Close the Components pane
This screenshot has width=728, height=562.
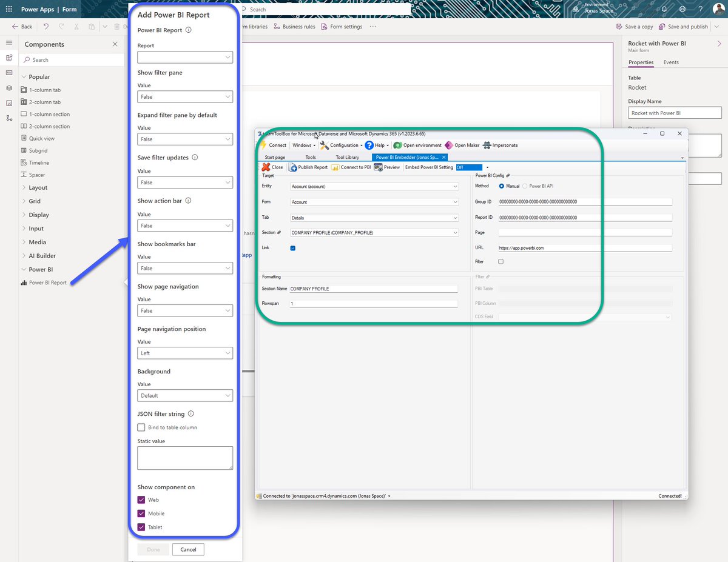point(115,44)
